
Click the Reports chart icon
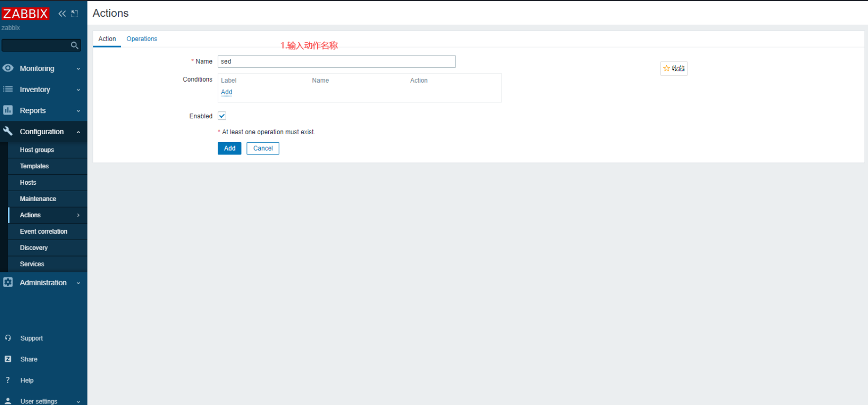pos(8,110)
